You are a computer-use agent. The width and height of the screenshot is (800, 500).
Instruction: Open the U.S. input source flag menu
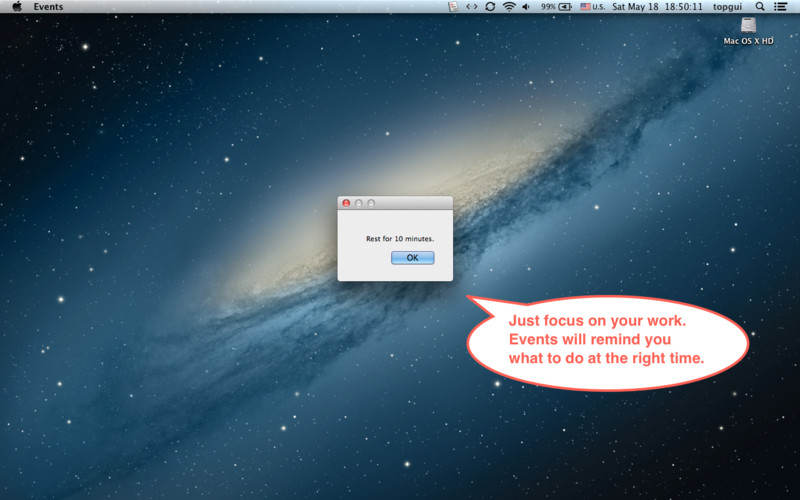tap(592, 7)
